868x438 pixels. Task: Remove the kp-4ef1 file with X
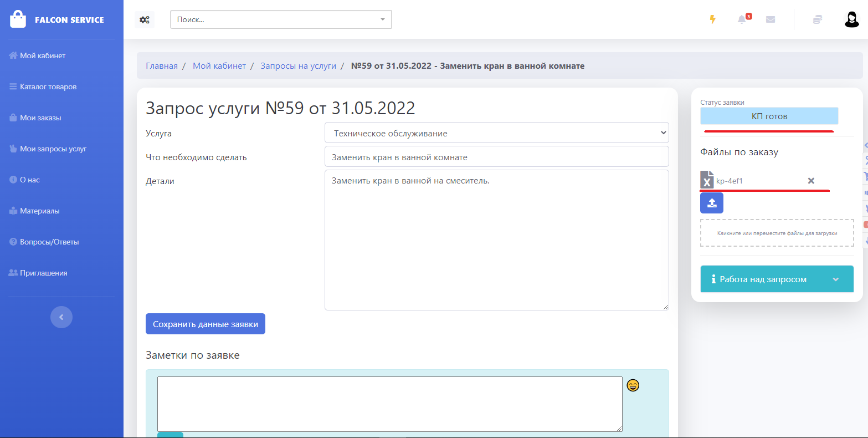click(811, 181)
